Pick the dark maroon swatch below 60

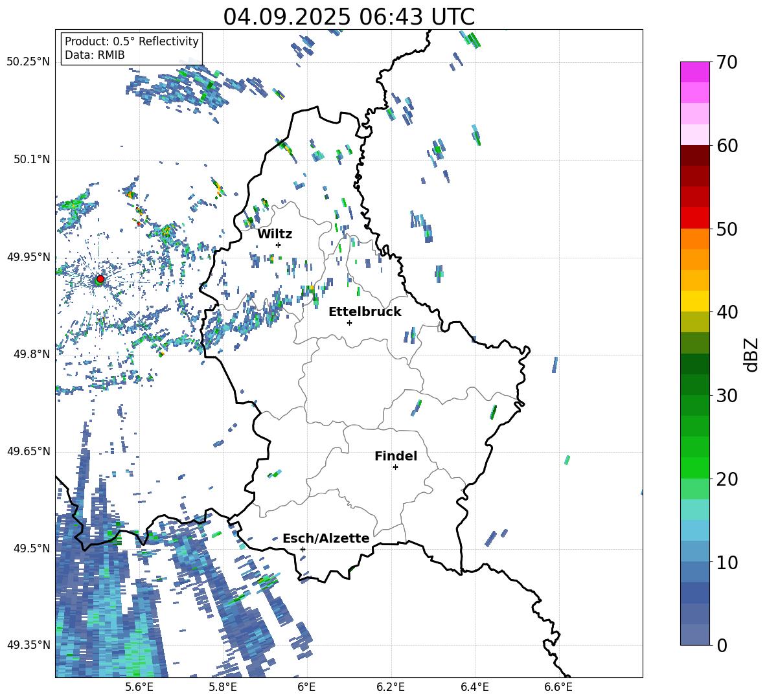[694, 155]
